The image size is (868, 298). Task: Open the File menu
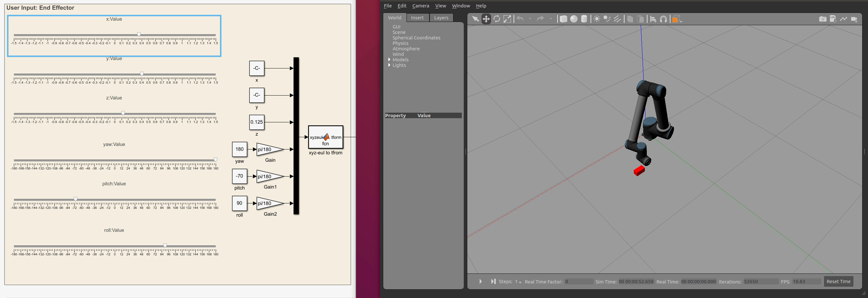(388, 6)
